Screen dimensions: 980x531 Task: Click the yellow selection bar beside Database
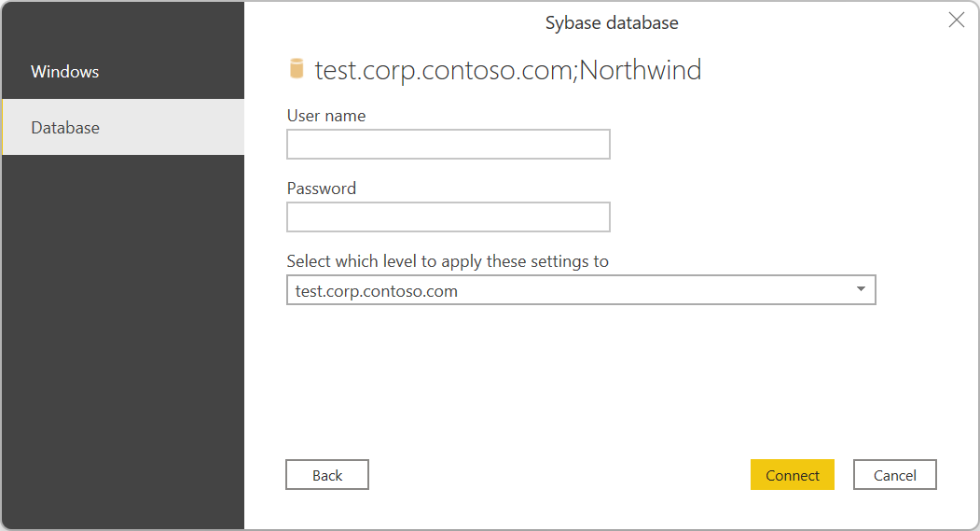3,127
